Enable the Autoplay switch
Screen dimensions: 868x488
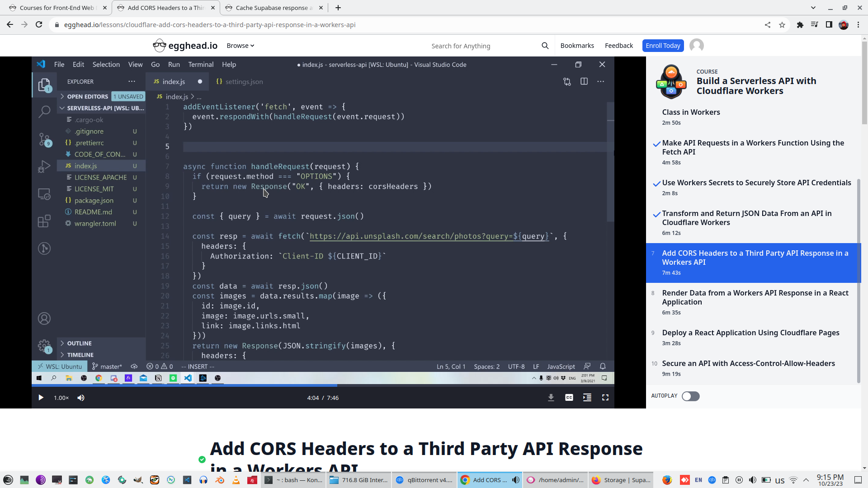pyautogui.click(x=690, y=396)
